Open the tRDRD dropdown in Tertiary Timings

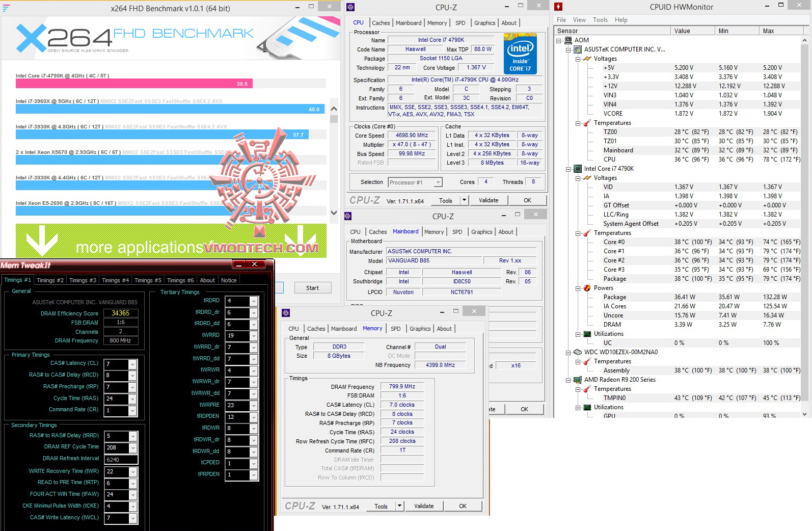tap(254, 301)
